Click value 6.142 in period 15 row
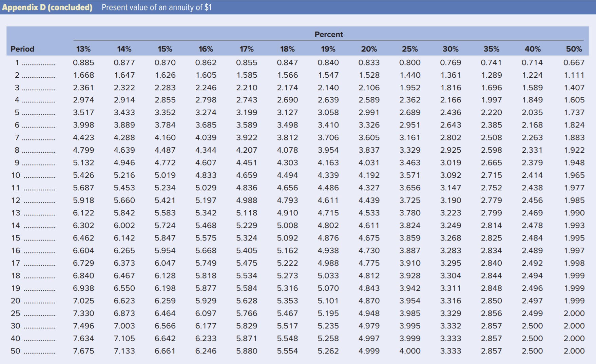 [124, 238]
